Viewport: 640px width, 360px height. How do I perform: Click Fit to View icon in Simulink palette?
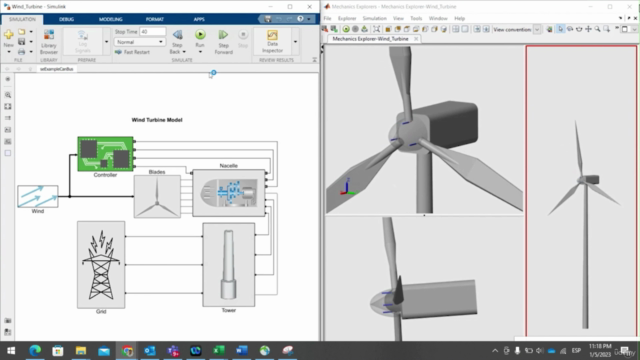(x=8, y=107)
